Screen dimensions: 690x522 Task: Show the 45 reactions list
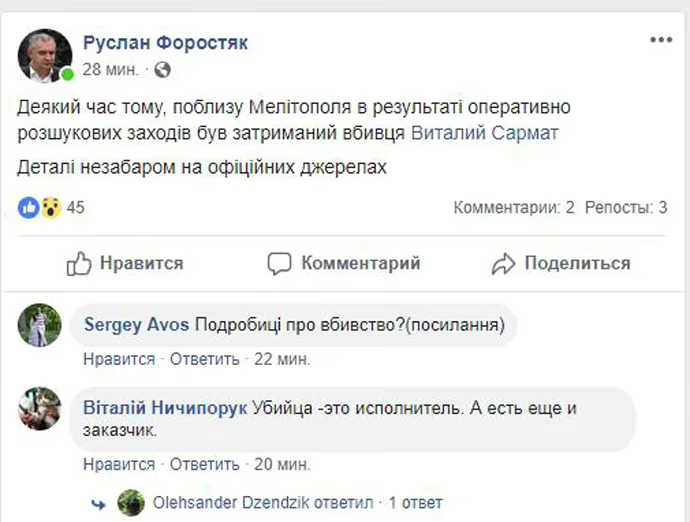click(x=76, y=208)
